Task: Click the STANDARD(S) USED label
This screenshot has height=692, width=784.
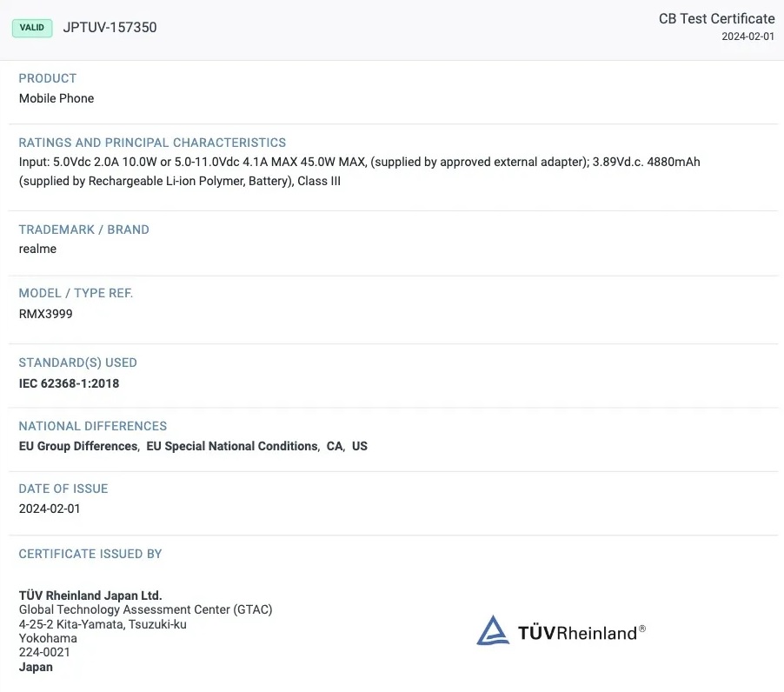Action: coord(77,363)
